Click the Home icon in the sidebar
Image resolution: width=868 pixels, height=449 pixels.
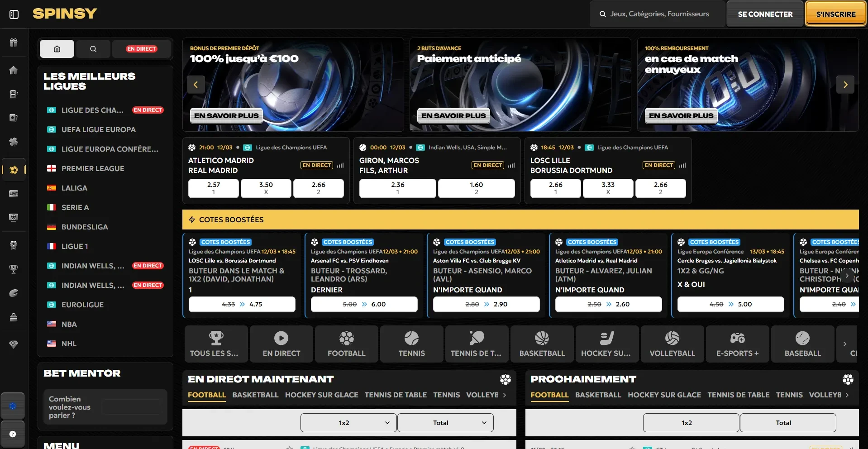tap(14, 71)
